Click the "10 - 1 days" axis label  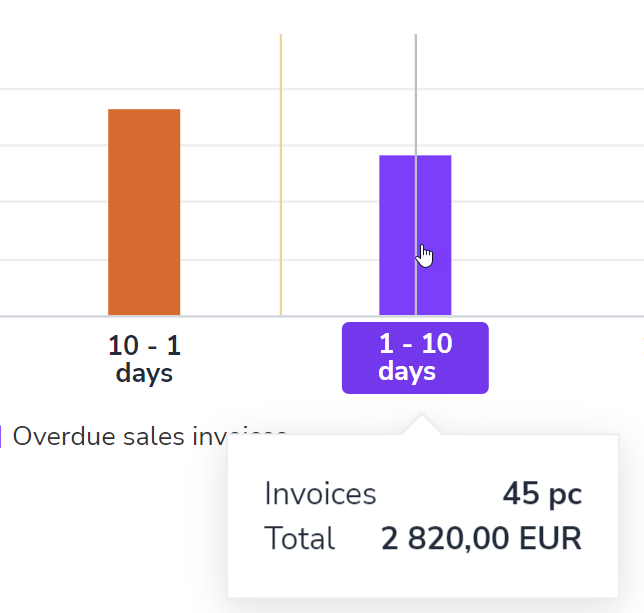[144, 359]
